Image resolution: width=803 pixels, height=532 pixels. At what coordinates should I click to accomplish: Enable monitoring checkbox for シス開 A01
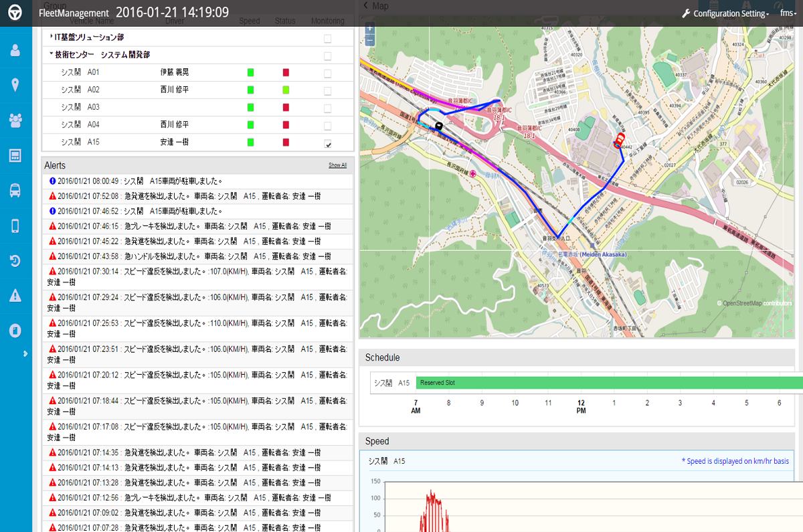click(x=328, y=73)
